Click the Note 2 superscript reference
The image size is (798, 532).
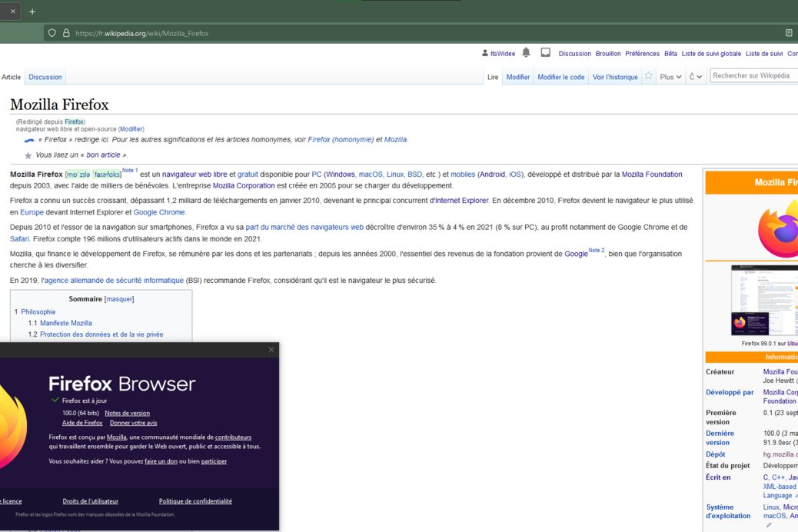pos(597,251)
